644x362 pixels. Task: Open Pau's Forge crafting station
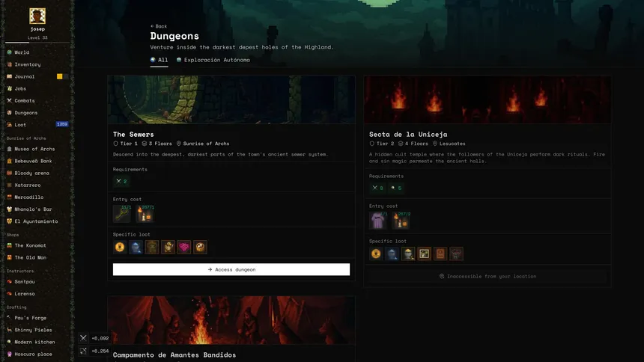point(30,318)
